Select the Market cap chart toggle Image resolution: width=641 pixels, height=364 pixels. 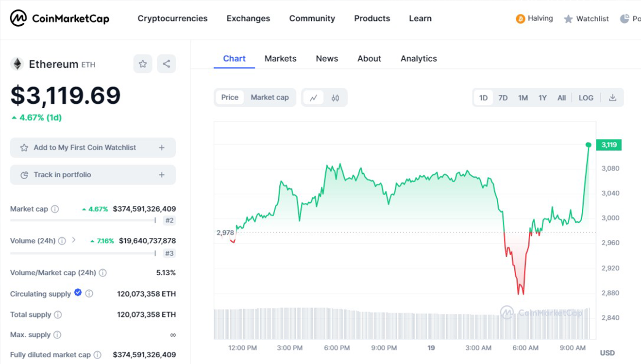(270, 98)
